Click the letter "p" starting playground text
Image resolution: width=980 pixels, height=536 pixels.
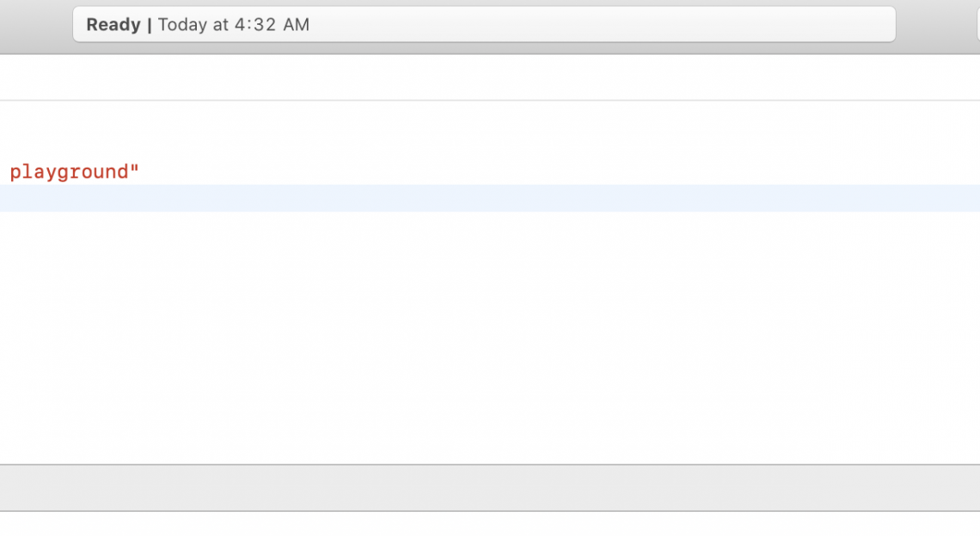tap(15, 173)
